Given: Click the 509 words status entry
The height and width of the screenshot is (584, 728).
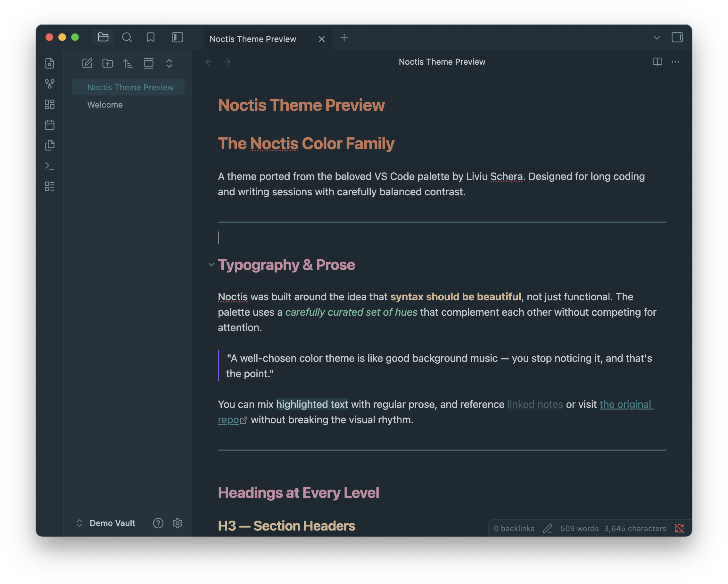Looking at the screenshot, I should pyautogui.click(x=579, y=528).
